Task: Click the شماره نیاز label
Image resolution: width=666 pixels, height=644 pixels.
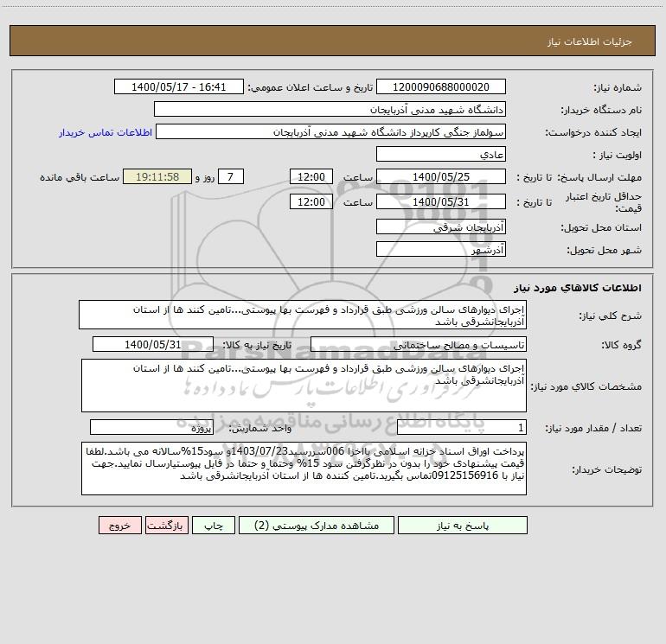Action: pos(618,87)
